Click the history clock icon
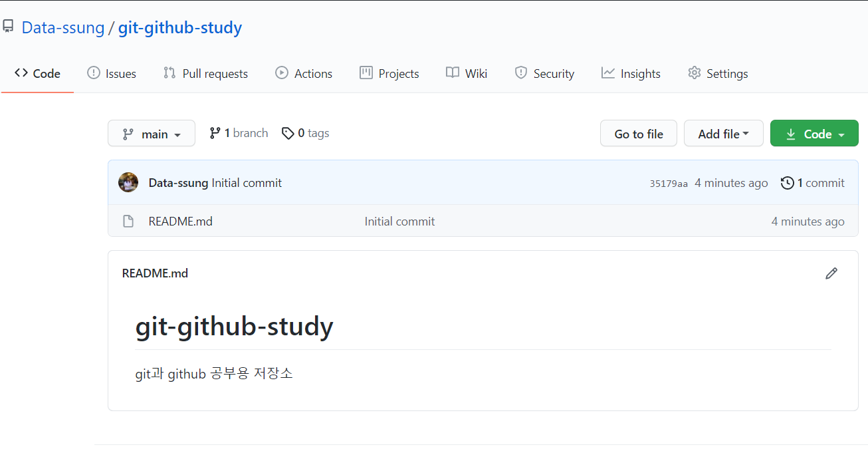Image resolution: width=868 pixels, height=465 pixels. point(788,183)
